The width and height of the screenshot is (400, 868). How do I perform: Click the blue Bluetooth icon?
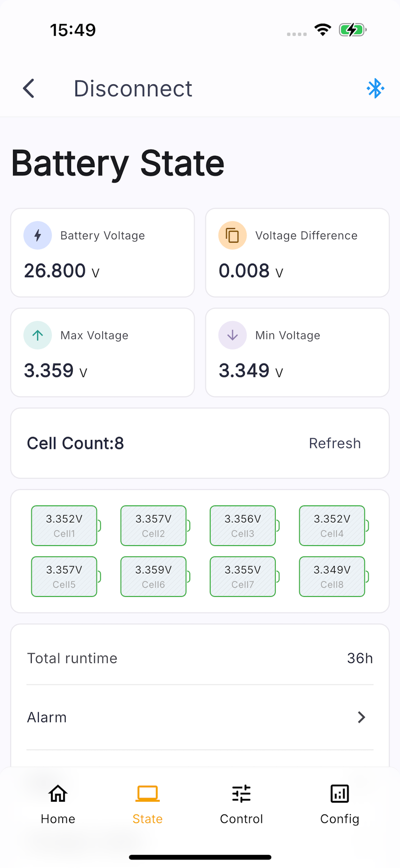click(375, 89)
